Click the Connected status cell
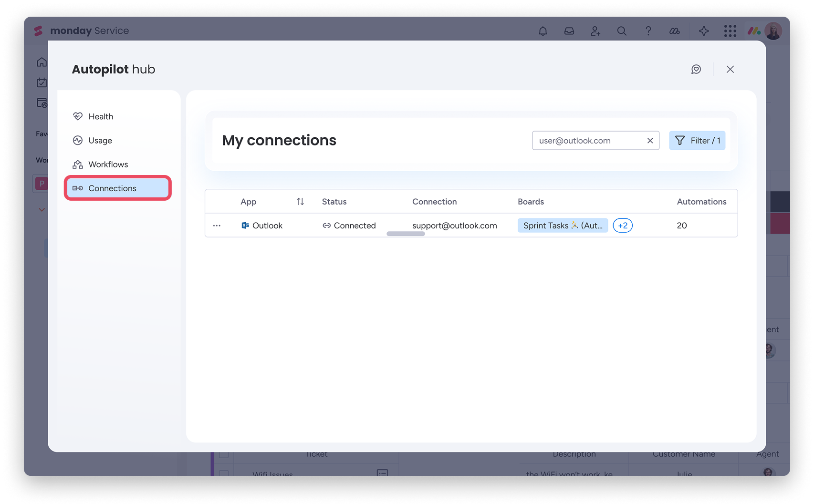This screenshot has height=504, width=814. tap(349, 226)
